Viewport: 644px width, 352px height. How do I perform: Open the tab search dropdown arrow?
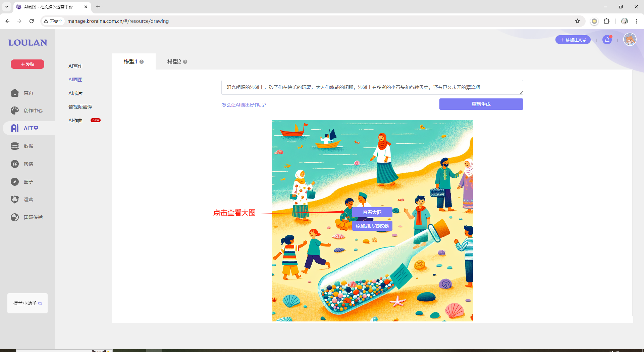coord(6,7)
